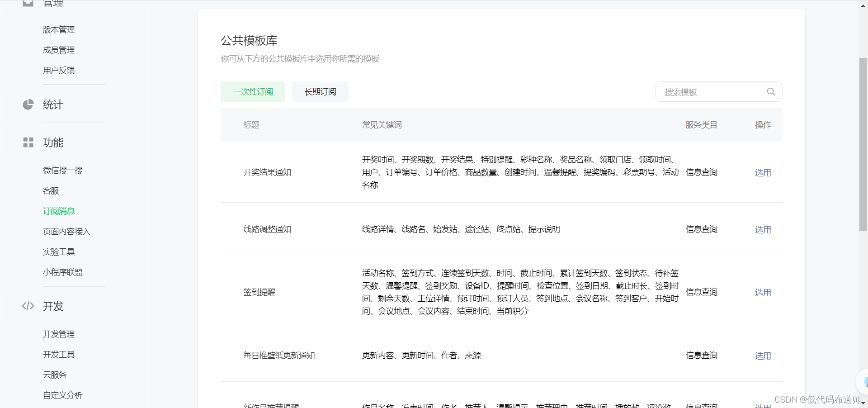
Task: Switch to the 长期订阅 tab
Action: click(320, 92)
